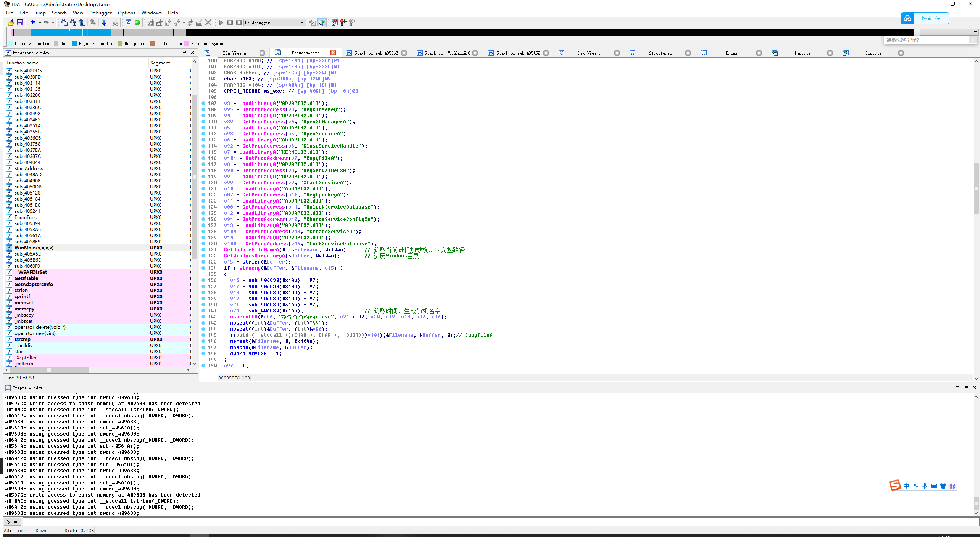Click the Open file toolbar icon
This screenshot has width=980, height=537.
click(x=11, y=23)
